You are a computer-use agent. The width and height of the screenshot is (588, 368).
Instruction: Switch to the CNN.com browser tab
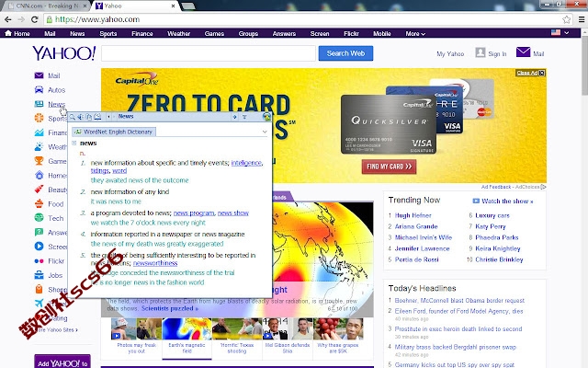click(47, 6)
